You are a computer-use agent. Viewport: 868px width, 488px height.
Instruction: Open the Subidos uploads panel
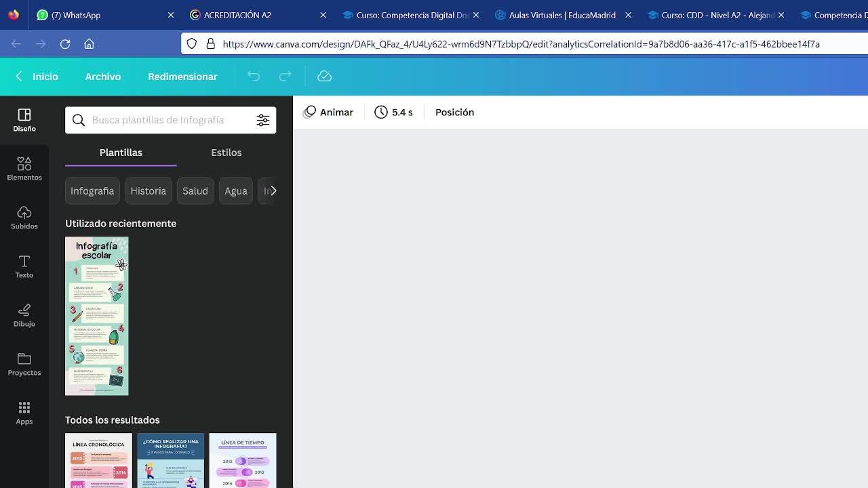point(24,218)
